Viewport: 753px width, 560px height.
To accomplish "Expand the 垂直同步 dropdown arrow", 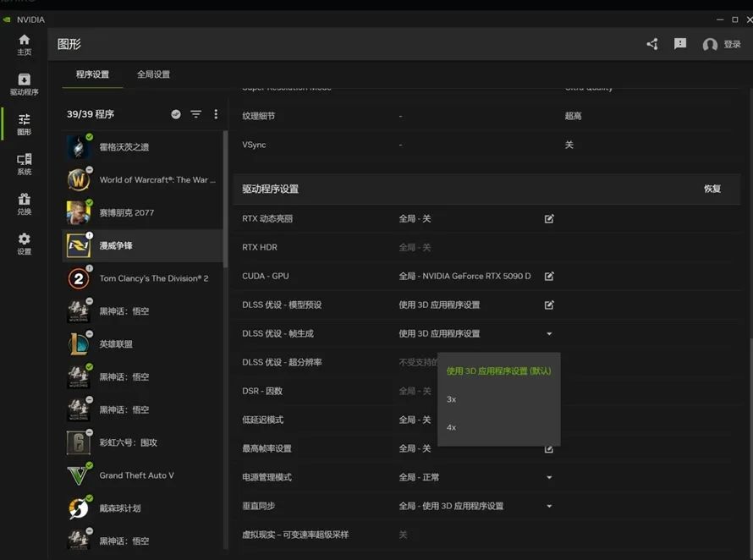I will pos(549,507).
